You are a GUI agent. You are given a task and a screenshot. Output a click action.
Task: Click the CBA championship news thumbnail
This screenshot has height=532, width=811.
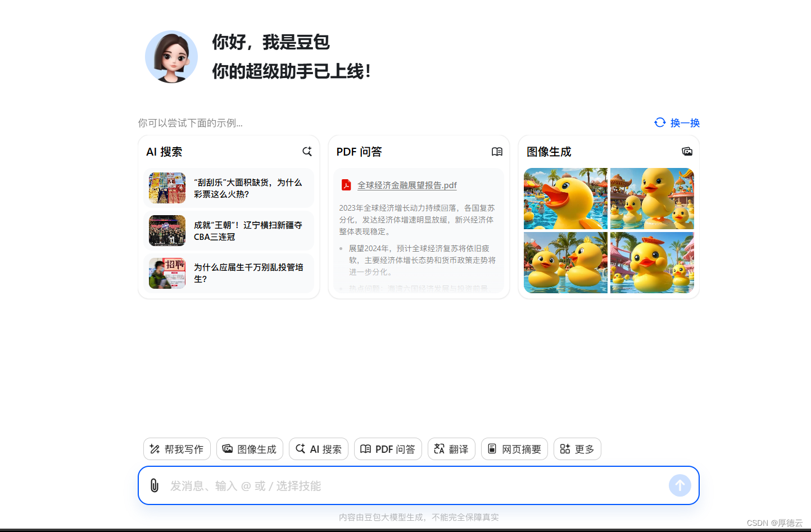[x=167, y=231]
